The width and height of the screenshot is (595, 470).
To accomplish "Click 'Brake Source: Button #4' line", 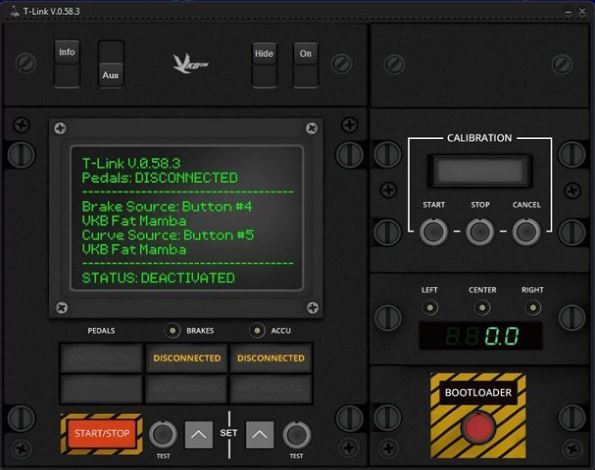I will [x=167, y=206].
